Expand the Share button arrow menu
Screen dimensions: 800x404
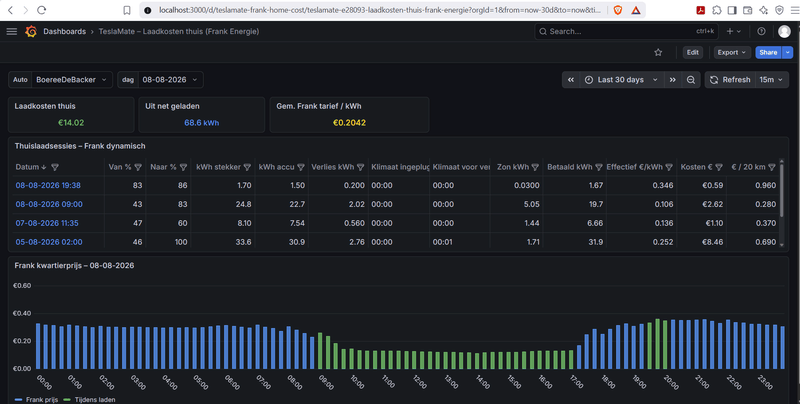(788, 53)
